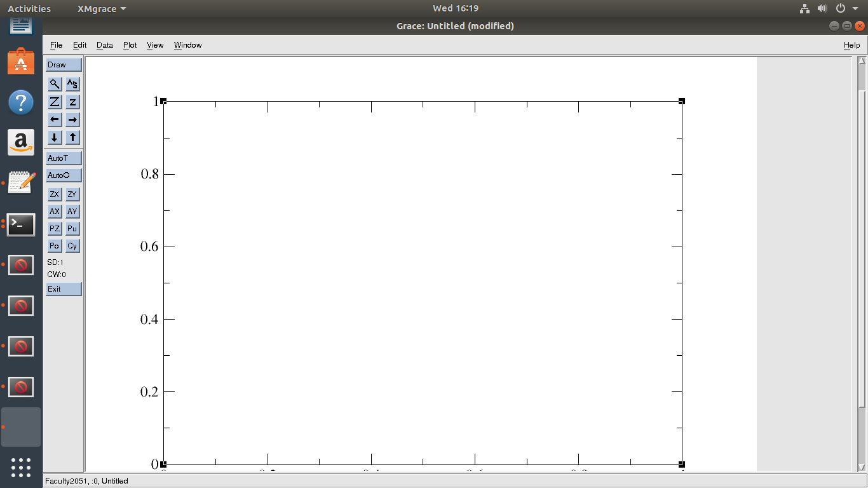Screen dimensions: 868x488
Task: Click the large Z zoom-in button
Action: pyautogui.click(x=55, y=102)
